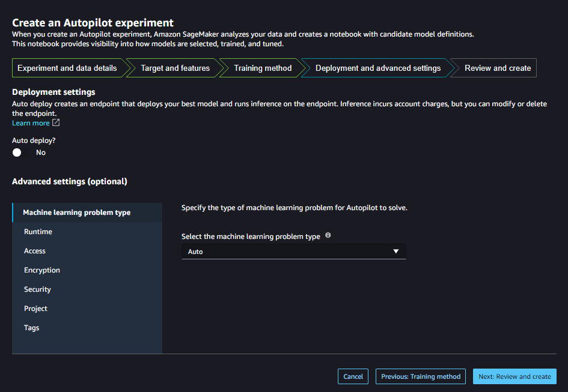The image size is (568, 392).
Task: Click the Next: Review and create button
Action: (515, 376)
